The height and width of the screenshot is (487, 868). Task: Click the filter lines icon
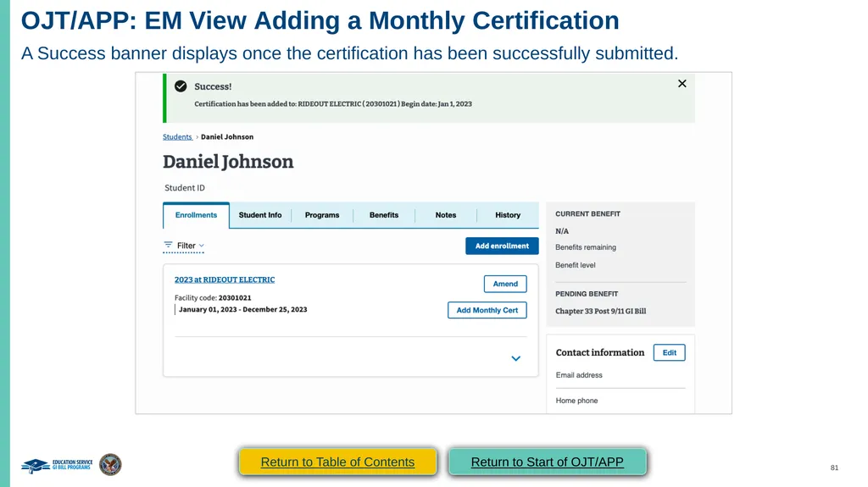click(169, 245)
